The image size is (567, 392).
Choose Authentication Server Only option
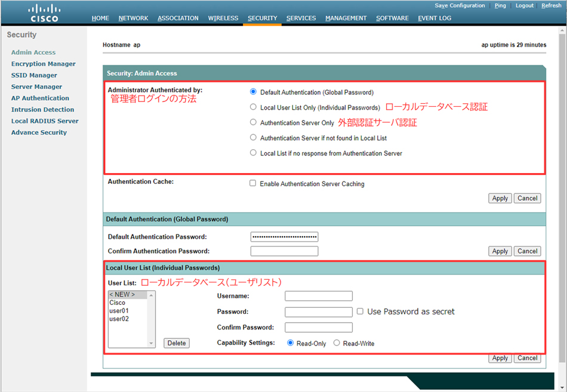pyautogui.click(x=254, y=122)
